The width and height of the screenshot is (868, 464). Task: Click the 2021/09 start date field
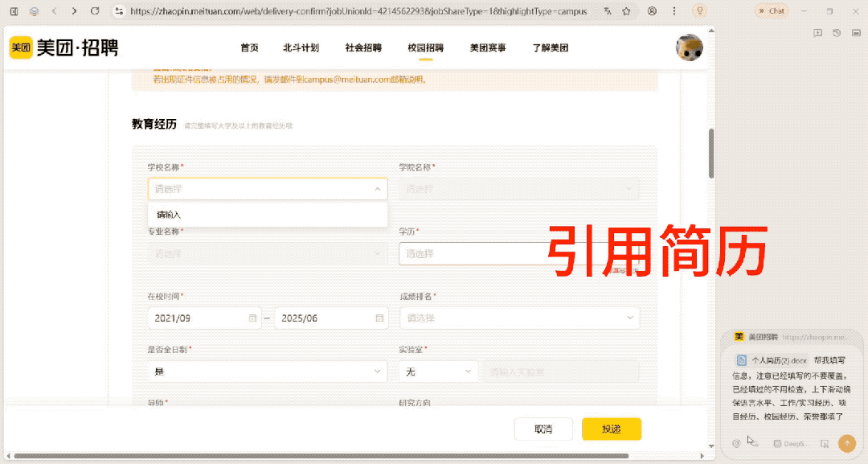click(204, 318)
